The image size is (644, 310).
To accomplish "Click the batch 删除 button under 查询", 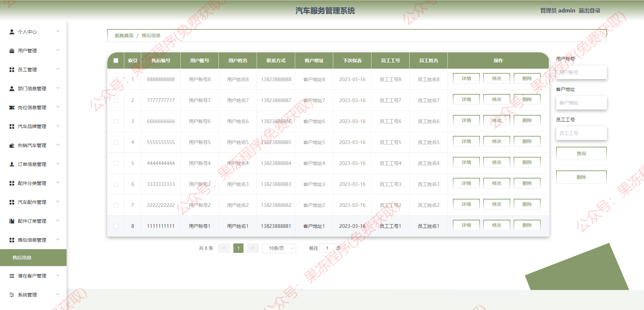I will pos(582,177).
